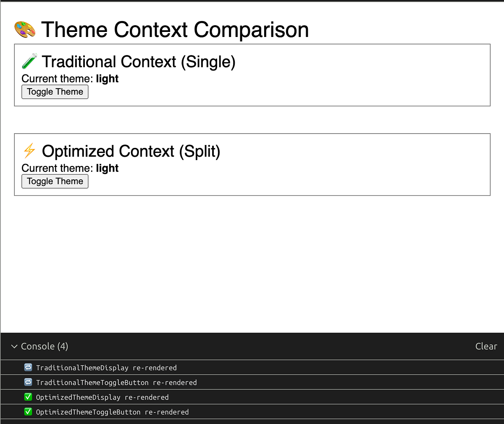The height and width of the screenshot is (424, 504).
Task: Collapse the Console panel using its chevron
Action: (14, 346)
